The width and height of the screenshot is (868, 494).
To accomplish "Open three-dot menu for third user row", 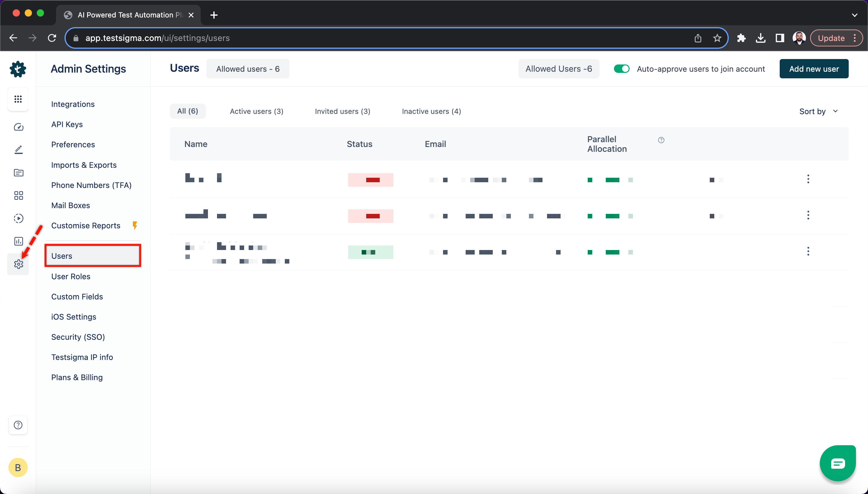I will pyautogui.click(x=808, y=251).
